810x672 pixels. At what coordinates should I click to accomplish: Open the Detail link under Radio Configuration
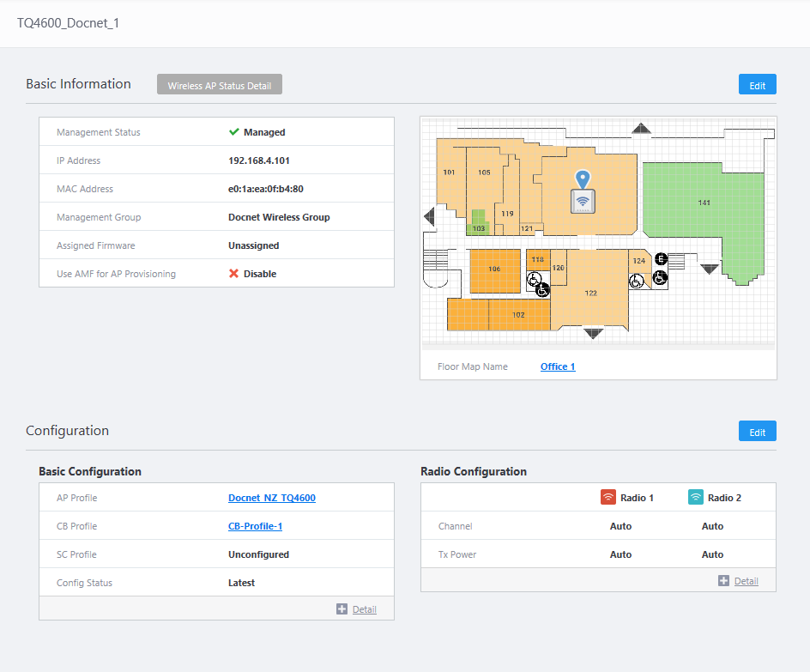coord(746,581)
